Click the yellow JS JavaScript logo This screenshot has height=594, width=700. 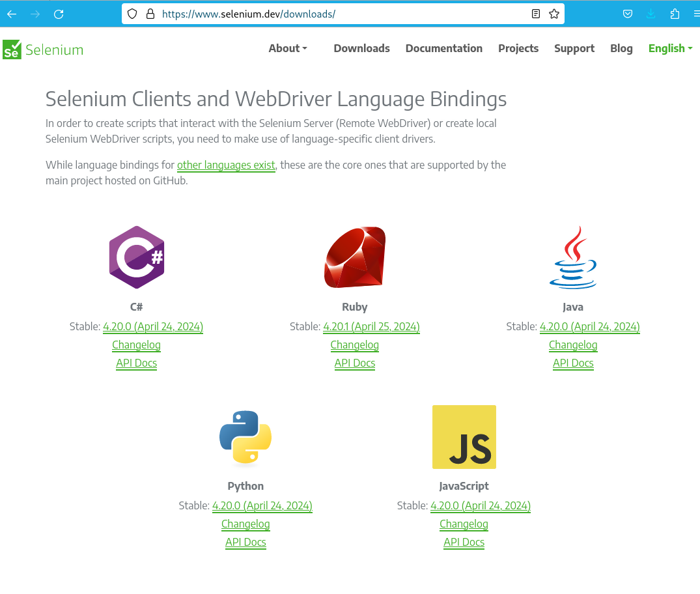pos(464,437)
